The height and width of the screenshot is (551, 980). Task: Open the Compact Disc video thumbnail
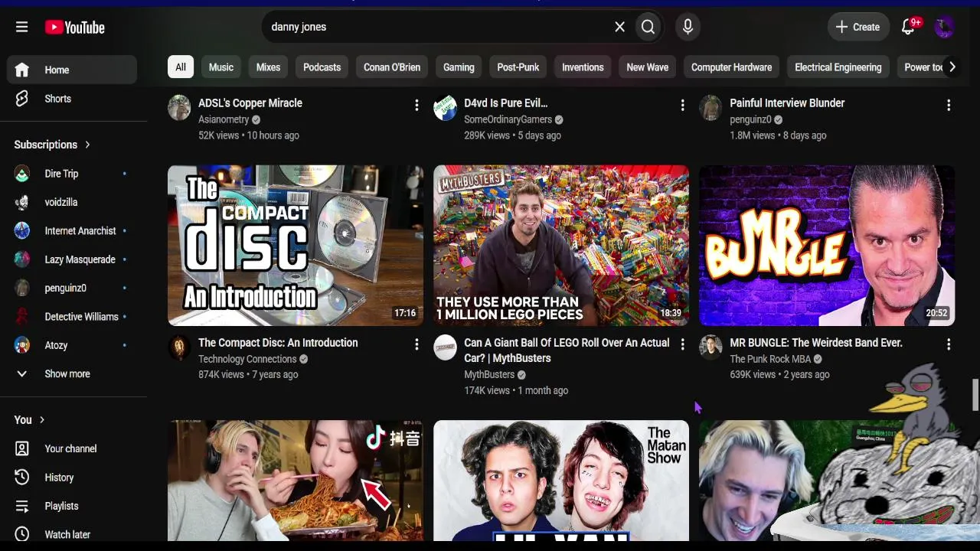tap(296, 246)
